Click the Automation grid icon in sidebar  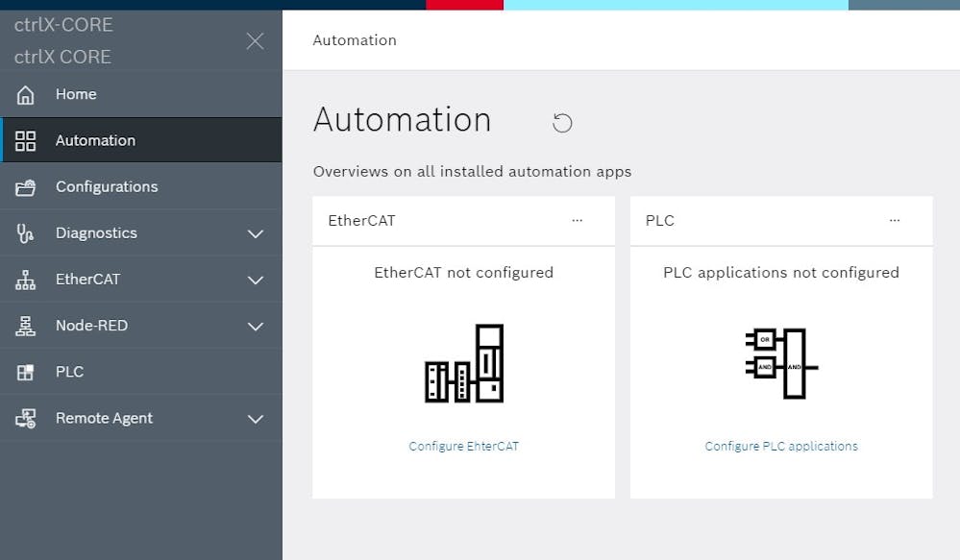click(25, 141)
